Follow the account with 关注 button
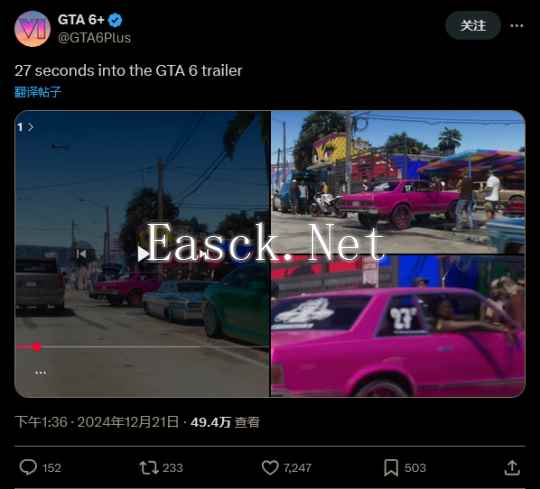This screenshot has height=489, width=540. [473, 25]
